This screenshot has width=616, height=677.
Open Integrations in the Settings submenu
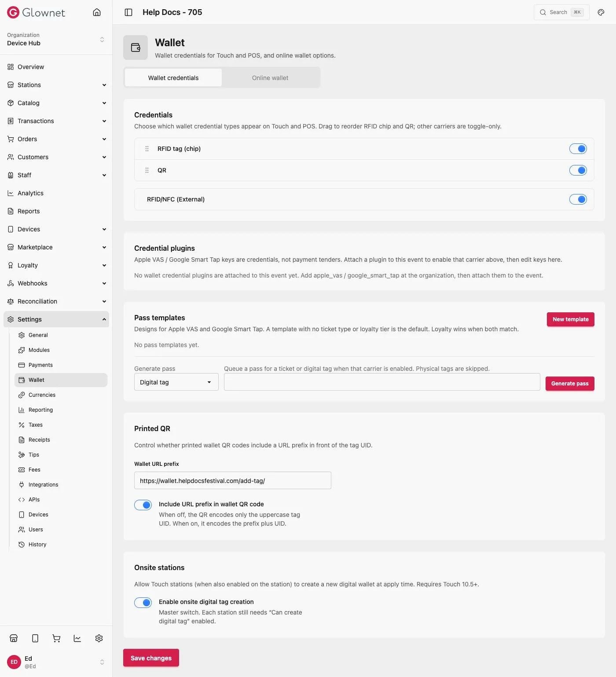tap(61, 485)
